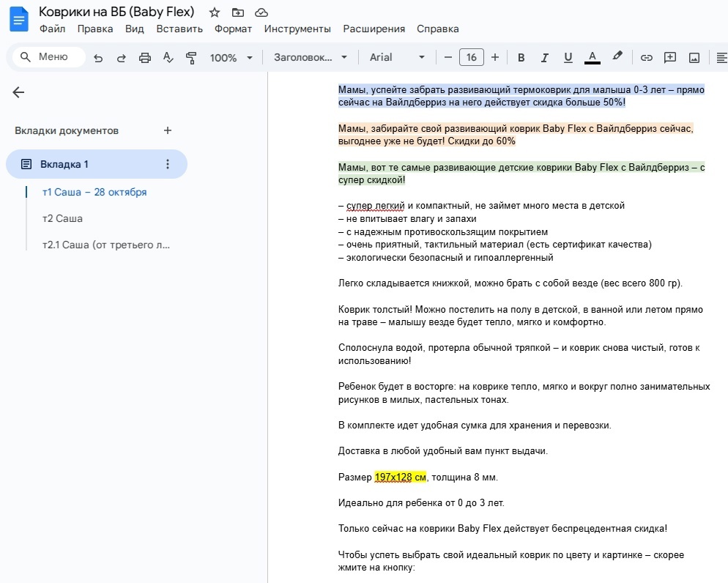Move document using the folder icon
This screenshot has height=583, width=728.
238,12
